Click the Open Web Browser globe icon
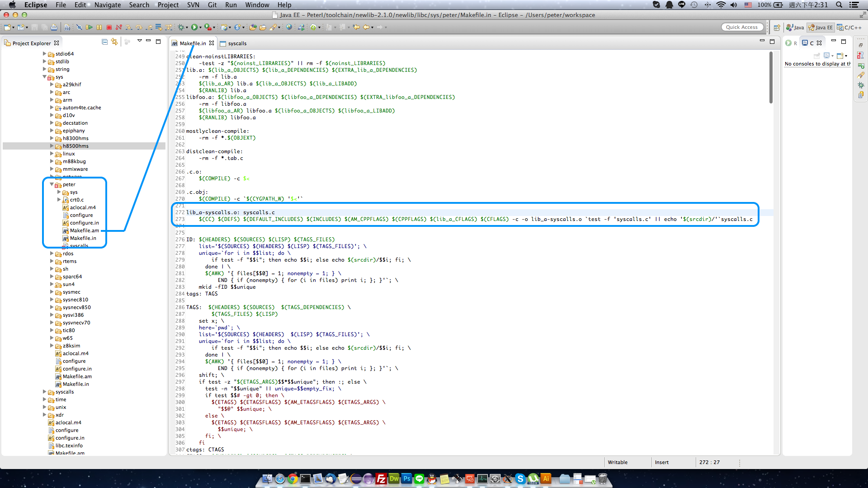 (x=289, y=28)
